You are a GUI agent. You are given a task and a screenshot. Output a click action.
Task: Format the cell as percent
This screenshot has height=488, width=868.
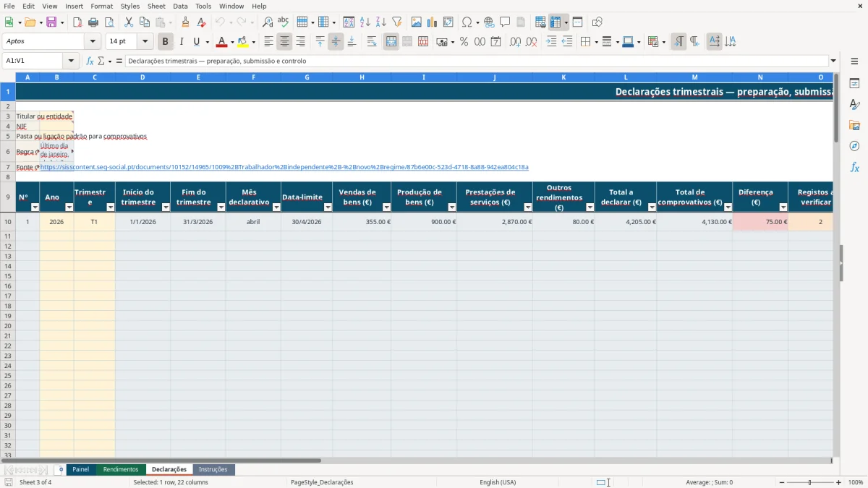pyautogui.click(x=464, y=42)
